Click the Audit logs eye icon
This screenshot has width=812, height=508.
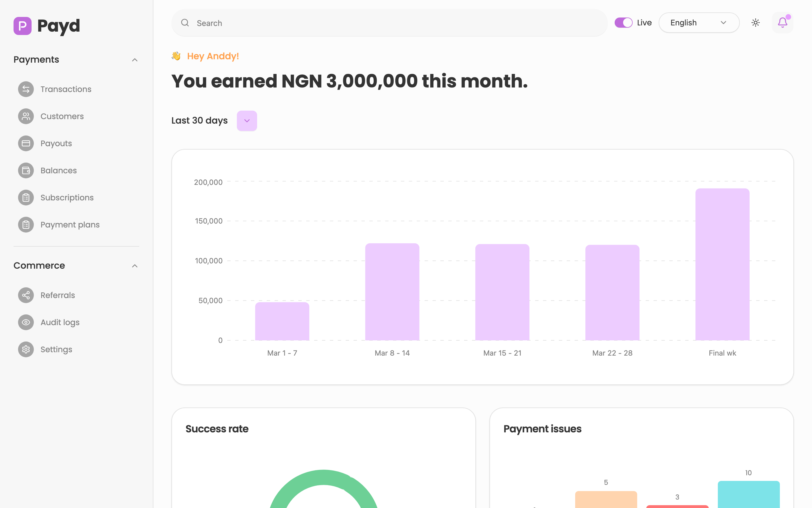(x=26, y=322)
